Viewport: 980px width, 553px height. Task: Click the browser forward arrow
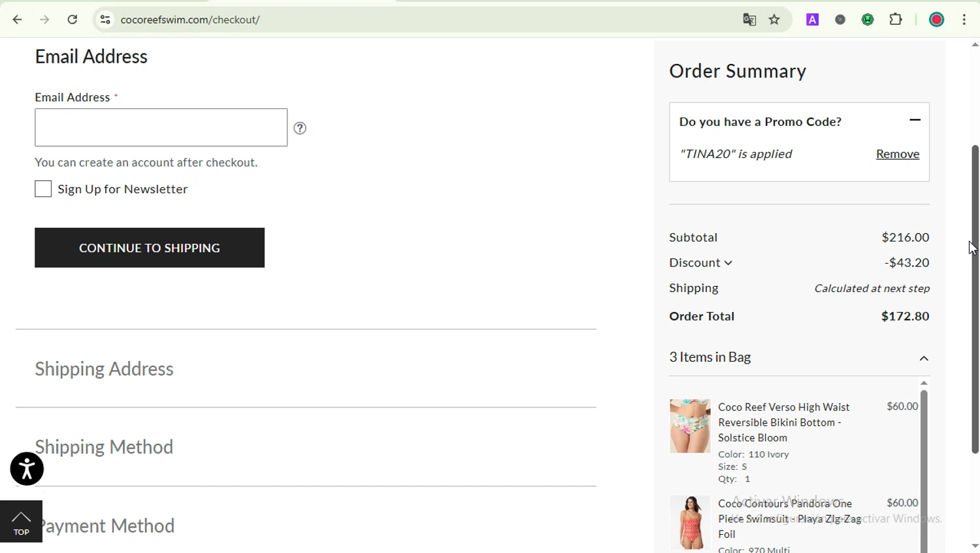click(x=44, y=20)
